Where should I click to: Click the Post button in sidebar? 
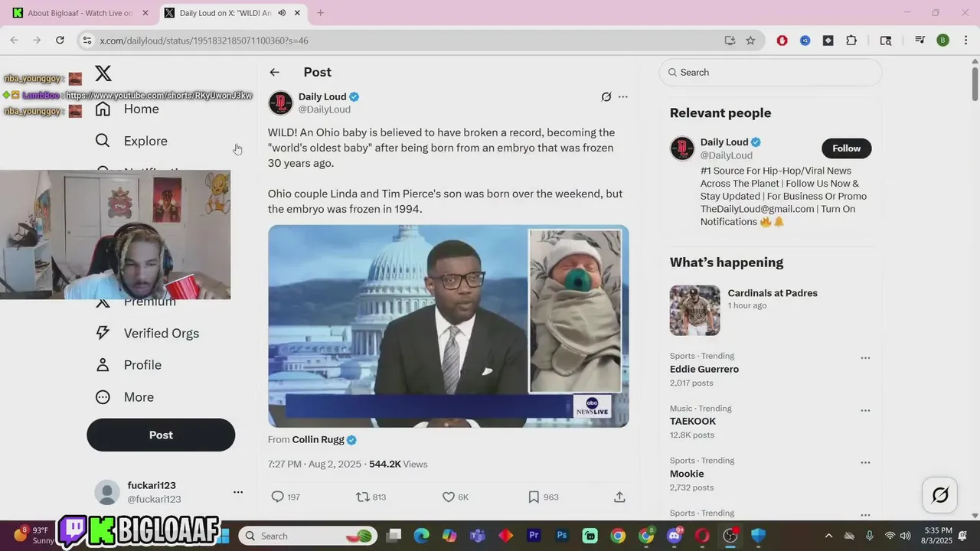[x=161, y=435]
